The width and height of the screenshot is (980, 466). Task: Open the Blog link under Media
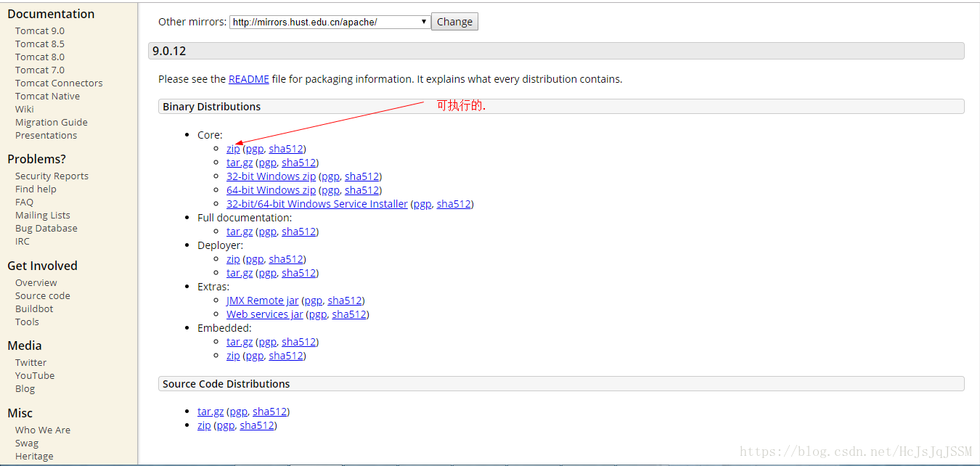[25, 388]
